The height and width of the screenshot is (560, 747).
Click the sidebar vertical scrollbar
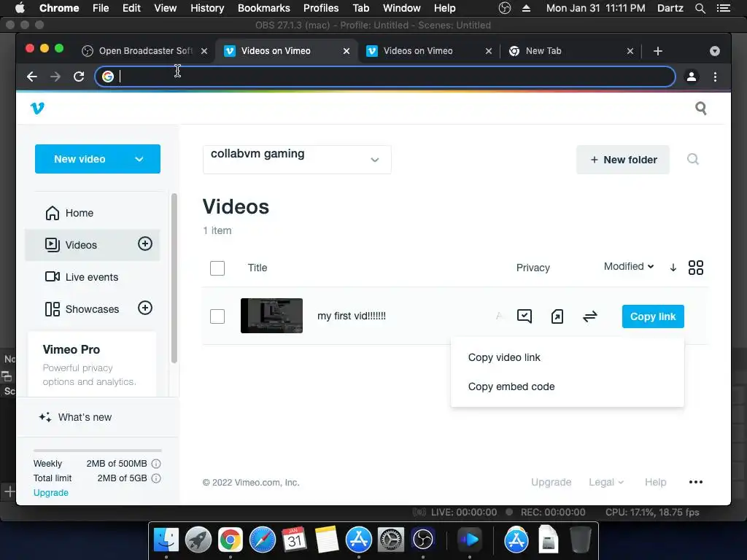[x=174, y=278]
